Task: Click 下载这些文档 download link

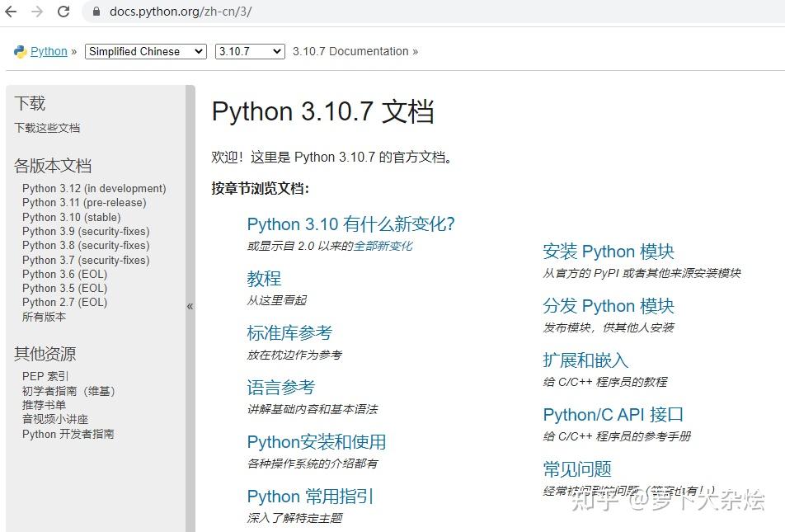Action: (47, 128)
